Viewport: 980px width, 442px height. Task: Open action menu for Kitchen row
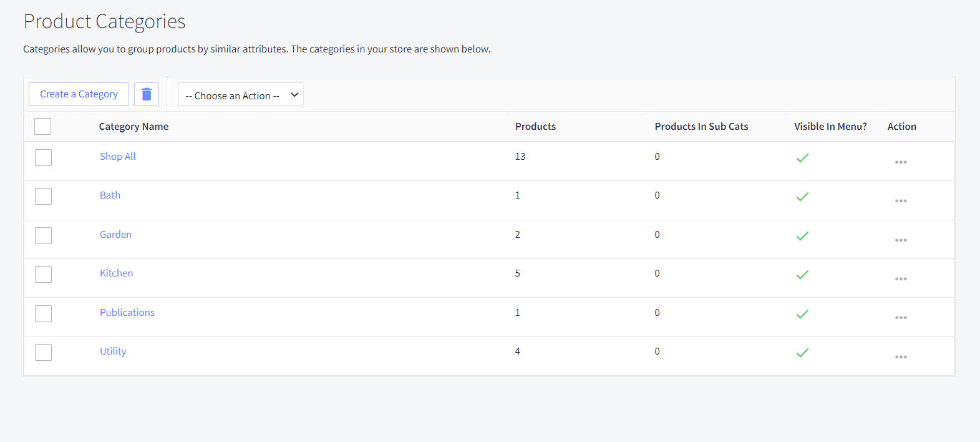900,279
